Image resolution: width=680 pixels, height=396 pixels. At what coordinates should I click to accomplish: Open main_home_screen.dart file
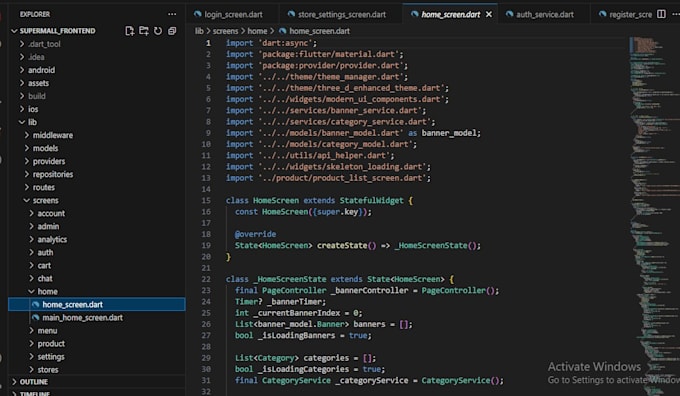tap(82, 317)
